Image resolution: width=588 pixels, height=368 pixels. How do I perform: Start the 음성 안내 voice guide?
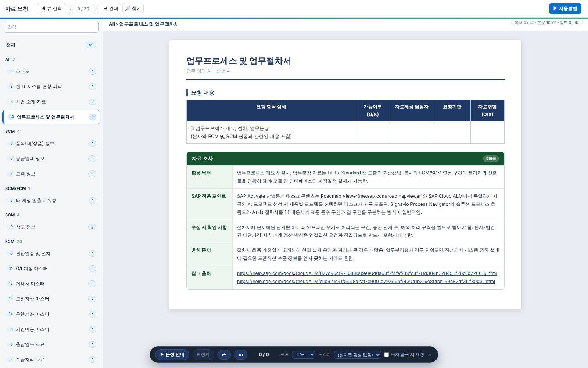(x=172, y=354)
